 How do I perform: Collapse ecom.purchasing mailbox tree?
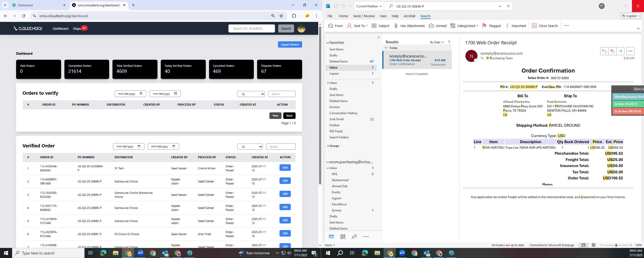point(328,162)
